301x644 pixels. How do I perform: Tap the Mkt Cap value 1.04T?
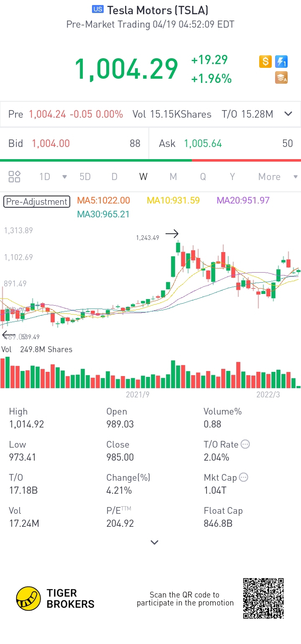tap(215, 490)
